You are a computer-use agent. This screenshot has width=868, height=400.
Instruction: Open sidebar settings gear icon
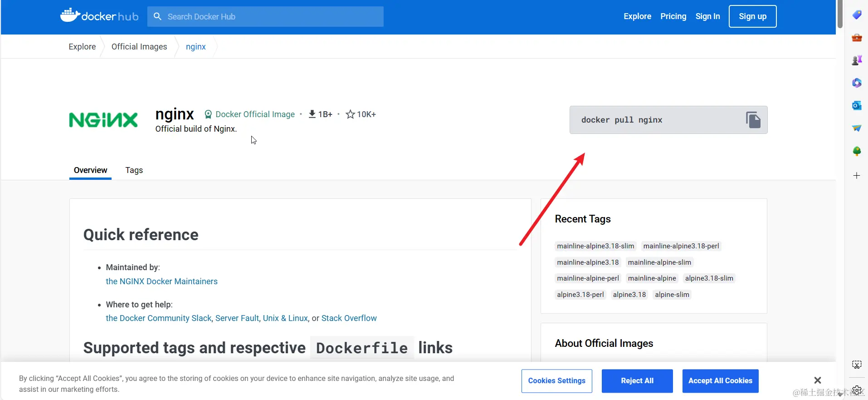coord(857,390)
